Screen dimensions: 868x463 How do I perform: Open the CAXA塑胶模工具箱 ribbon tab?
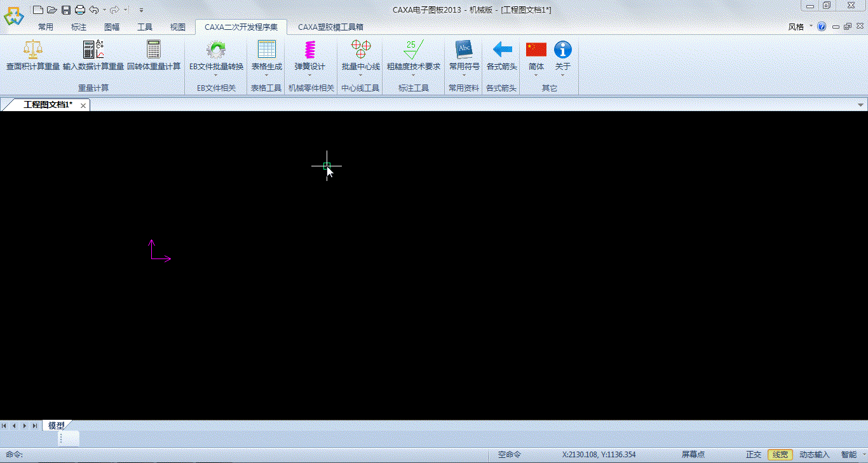coord(330,27)
